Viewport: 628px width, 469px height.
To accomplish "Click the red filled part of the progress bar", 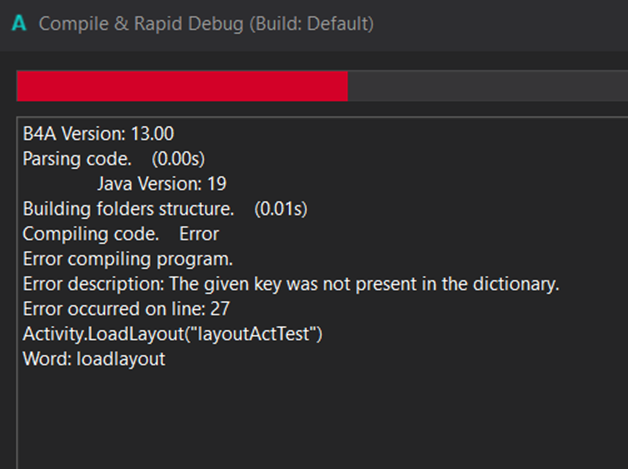I will pyautogui.click(x=181, y=87).
